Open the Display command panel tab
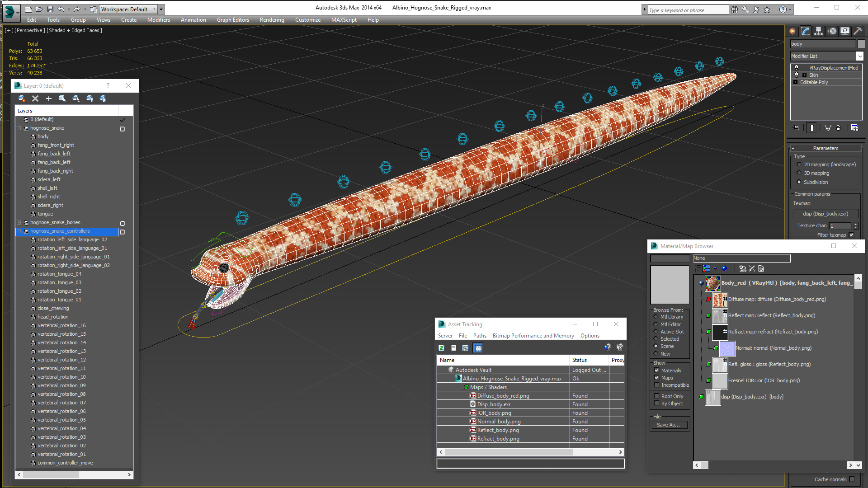 point(845,31)
